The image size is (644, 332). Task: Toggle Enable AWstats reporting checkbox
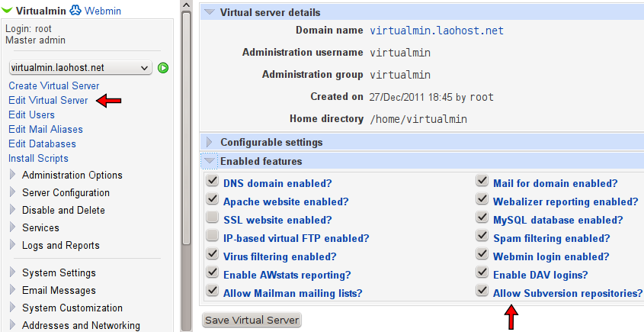(x=213, y=272)
